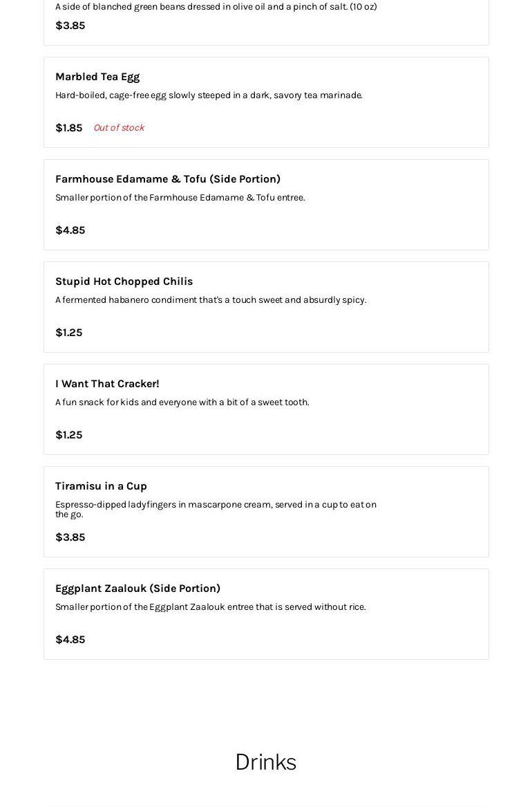This screenshot has width=532, height=807.
Task: Click the blanched green beans description
Action: pos(216,7)
